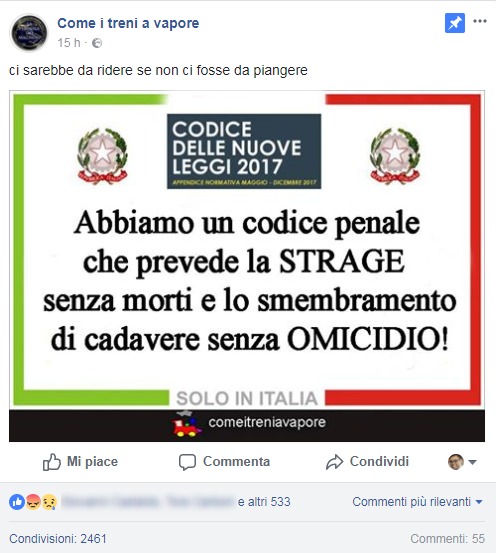
Task: Click the share arrow Condividi icon
Action: (334, 462)
